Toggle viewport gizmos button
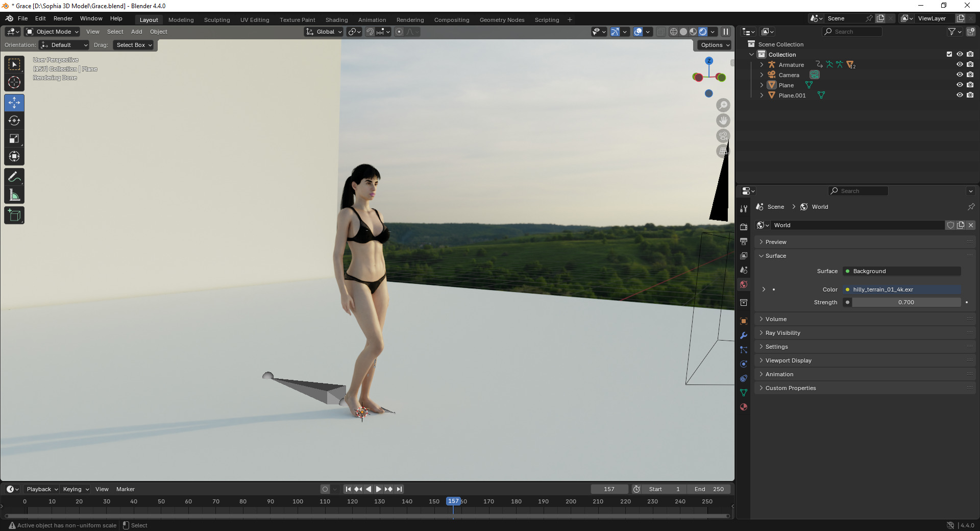 click(615, 32)
